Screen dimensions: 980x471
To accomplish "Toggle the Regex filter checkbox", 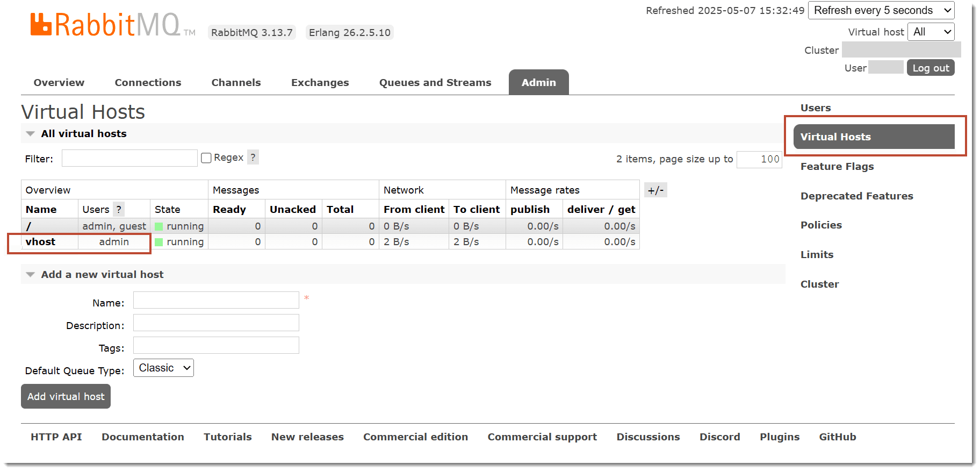I will click(206, 158).
